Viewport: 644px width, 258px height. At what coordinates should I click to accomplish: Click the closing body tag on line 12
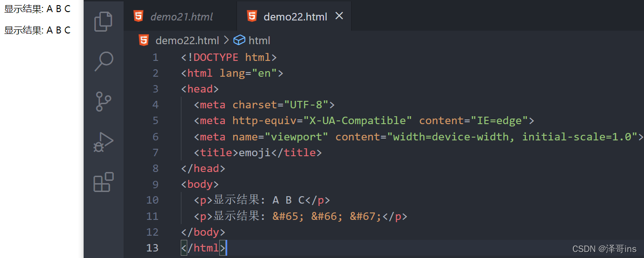pyautogui.click(x=203, y=232)
